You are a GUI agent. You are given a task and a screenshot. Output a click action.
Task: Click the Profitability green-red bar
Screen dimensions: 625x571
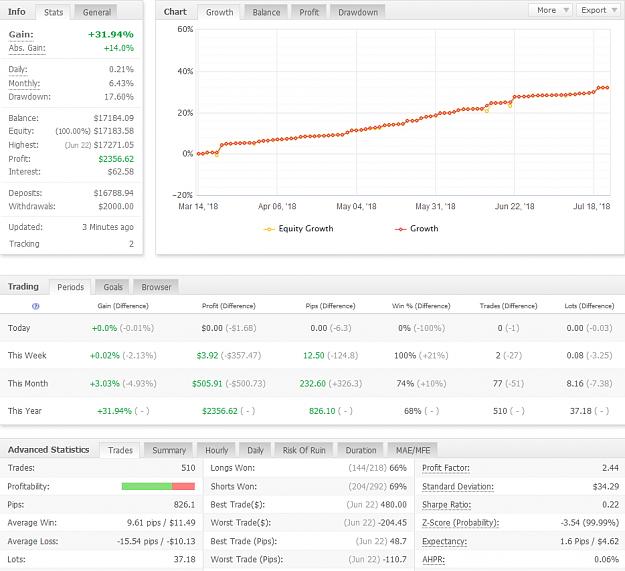pos(158,486)
